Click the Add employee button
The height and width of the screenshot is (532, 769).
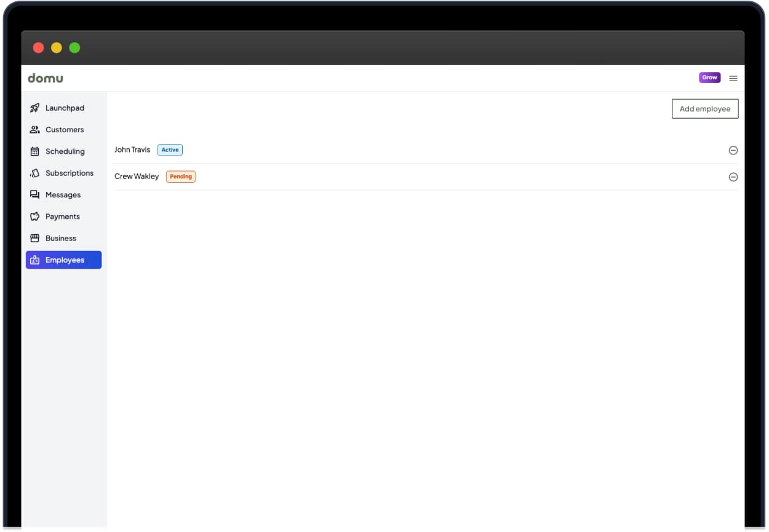tap(705, 108)
